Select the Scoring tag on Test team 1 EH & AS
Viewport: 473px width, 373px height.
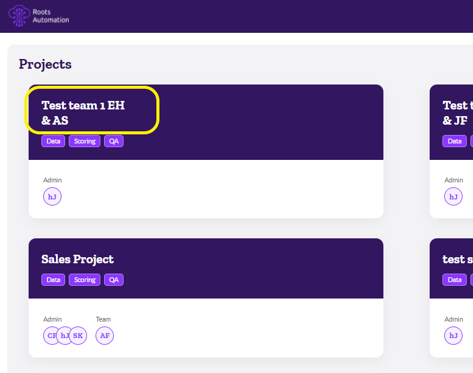point(85,141)
